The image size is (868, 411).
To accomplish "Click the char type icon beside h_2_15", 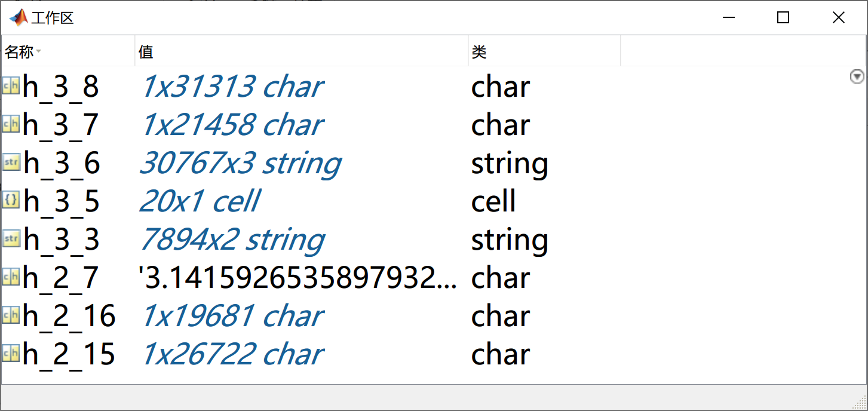I will [x=10, y=354].
